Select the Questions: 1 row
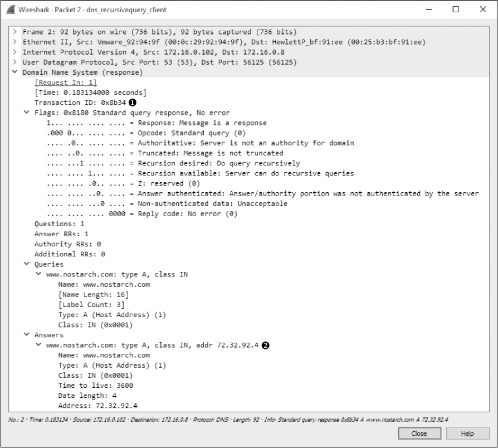Viewport: 498px width, 448px height. (x=60, y=224)
